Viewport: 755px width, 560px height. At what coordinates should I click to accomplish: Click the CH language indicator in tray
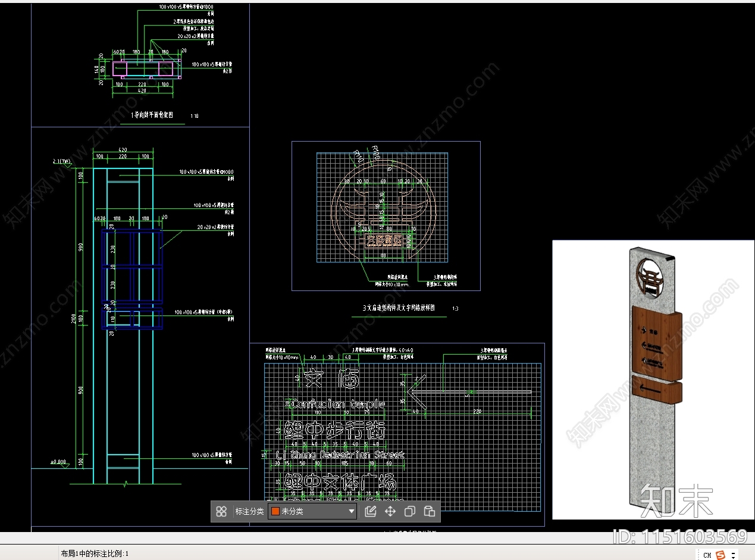[707, 555]
